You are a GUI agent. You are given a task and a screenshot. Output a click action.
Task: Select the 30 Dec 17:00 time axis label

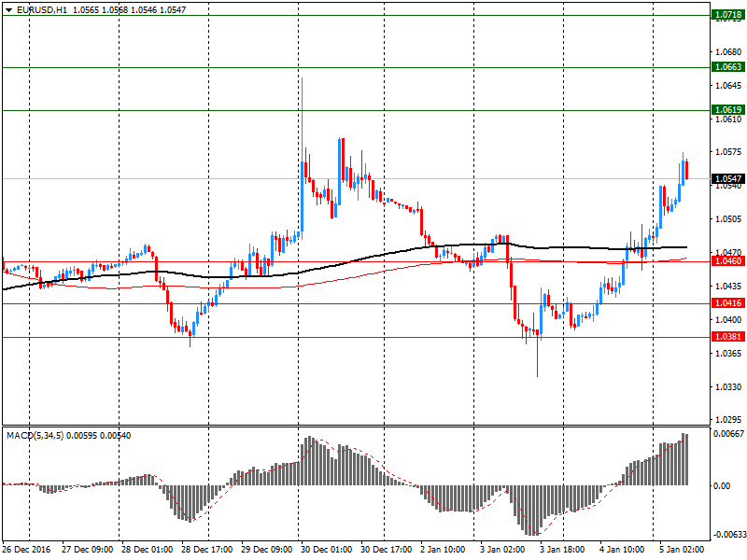point(387,550)
